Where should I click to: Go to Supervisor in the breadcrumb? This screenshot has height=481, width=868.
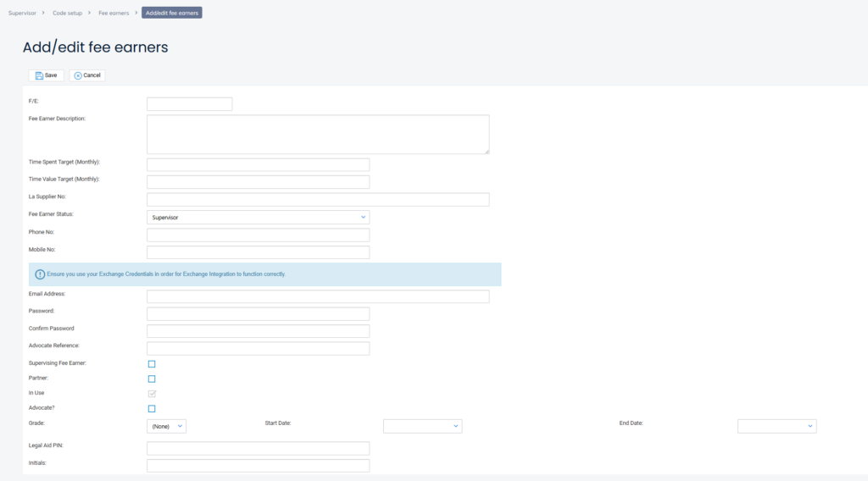[x=22, y=13]
